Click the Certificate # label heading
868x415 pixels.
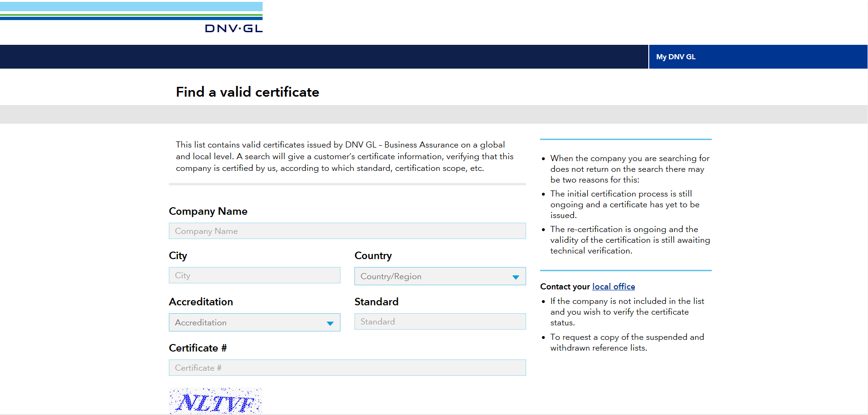point(197,348)
